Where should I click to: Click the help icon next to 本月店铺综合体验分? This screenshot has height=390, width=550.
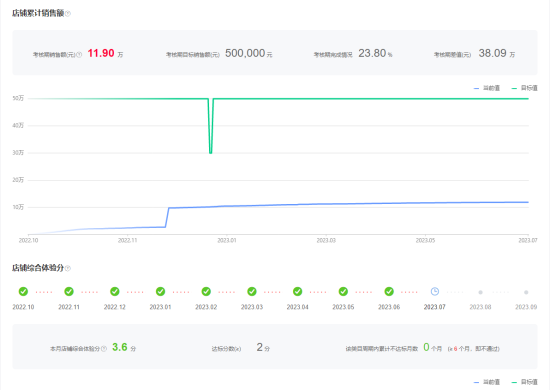pos(104,349)
